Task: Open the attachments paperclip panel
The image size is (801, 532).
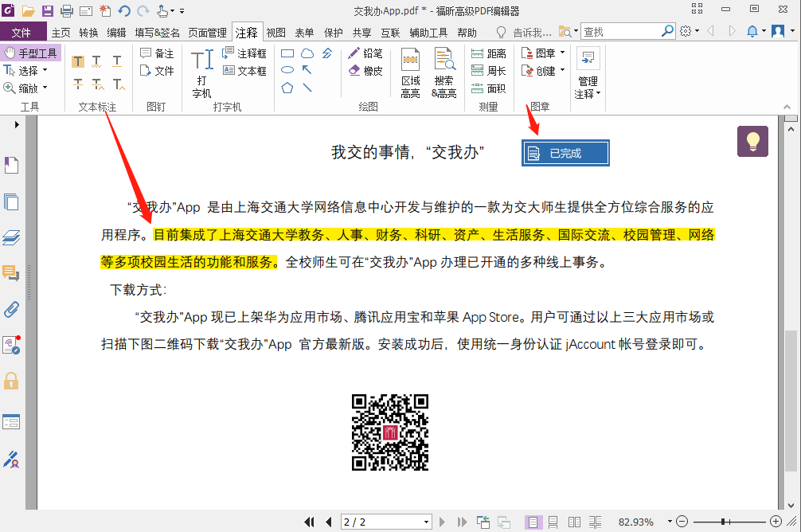Action: (11, 309)
